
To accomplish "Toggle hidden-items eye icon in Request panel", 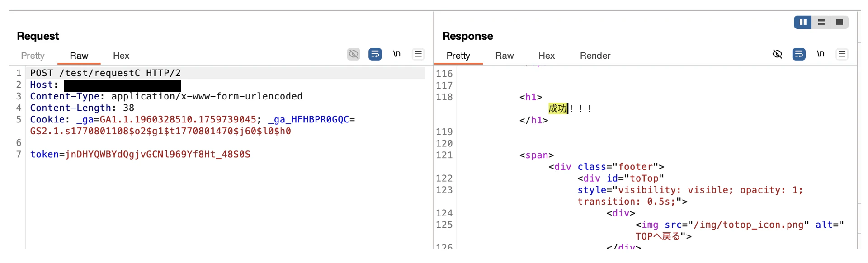I will [354, 54].
